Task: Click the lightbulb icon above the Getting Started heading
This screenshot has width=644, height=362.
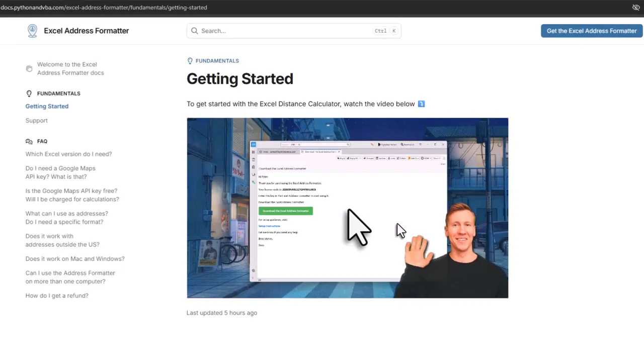Action: pos(190,61)
